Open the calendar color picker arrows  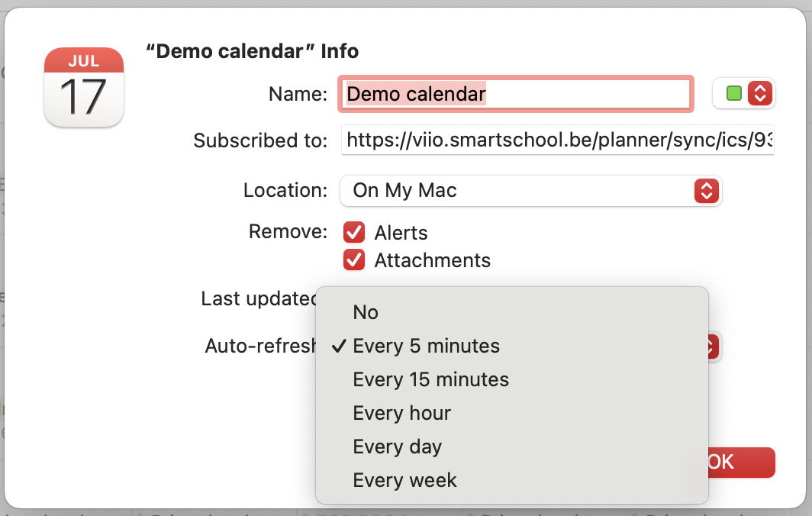click(759, 94)
